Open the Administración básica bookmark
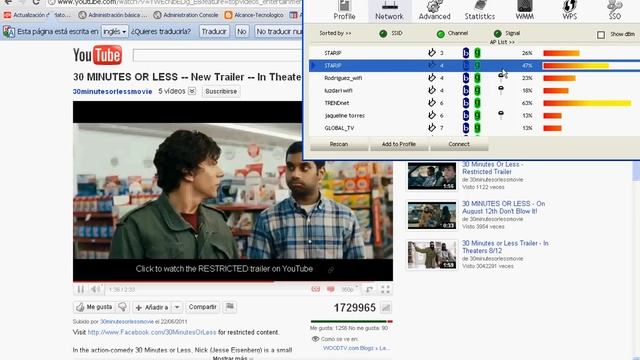This screenshot has width=640, height=360. tap(113, 15)
